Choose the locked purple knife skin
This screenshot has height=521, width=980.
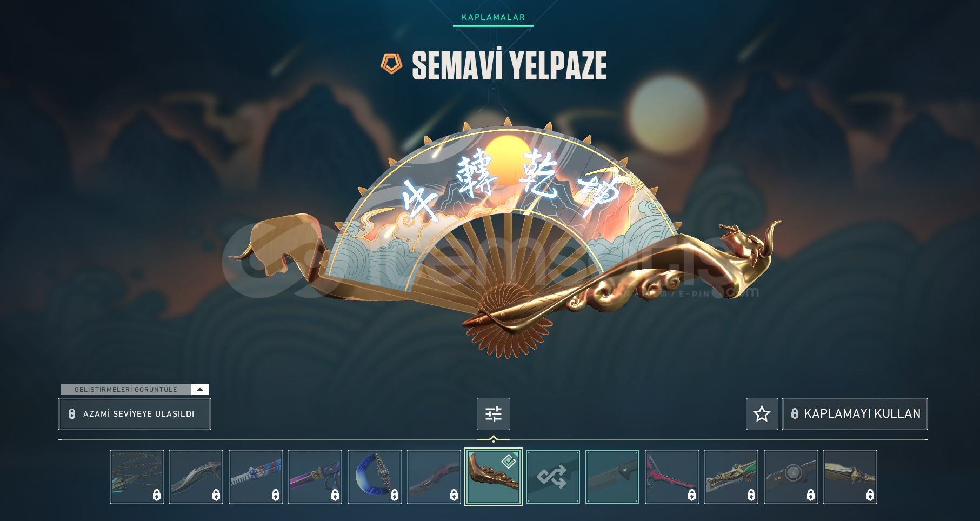(x=315, y=477)
